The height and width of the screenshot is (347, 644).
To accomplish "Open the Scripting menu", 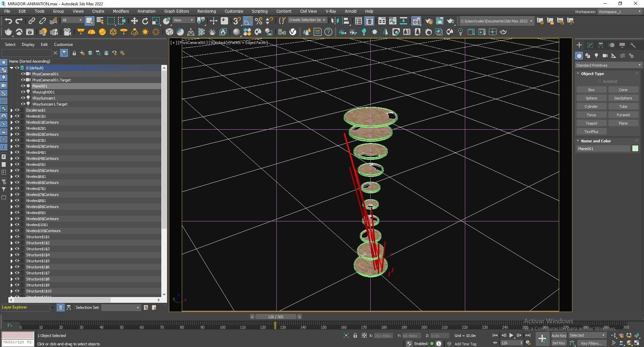I will tap(260, 11).
